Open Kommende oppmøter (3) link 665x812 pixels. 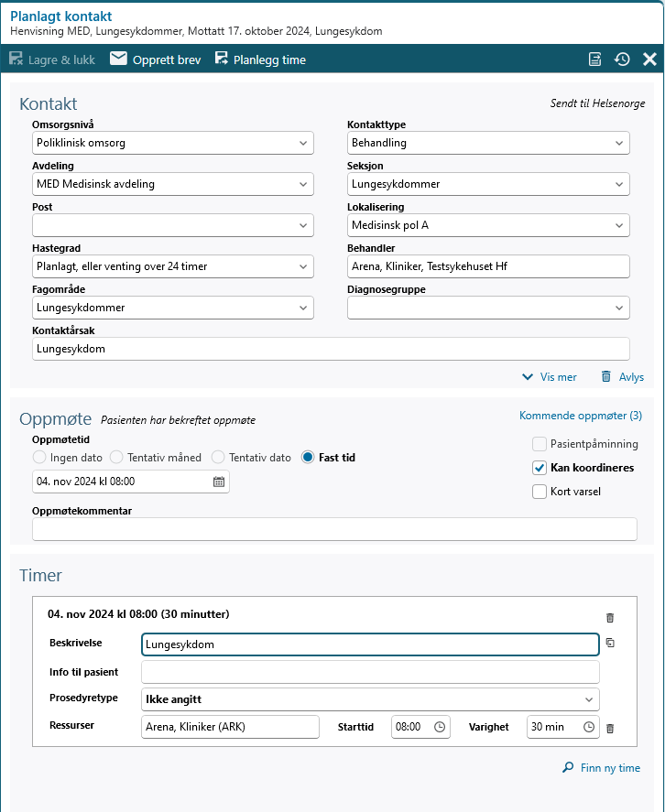click(581, 416)
